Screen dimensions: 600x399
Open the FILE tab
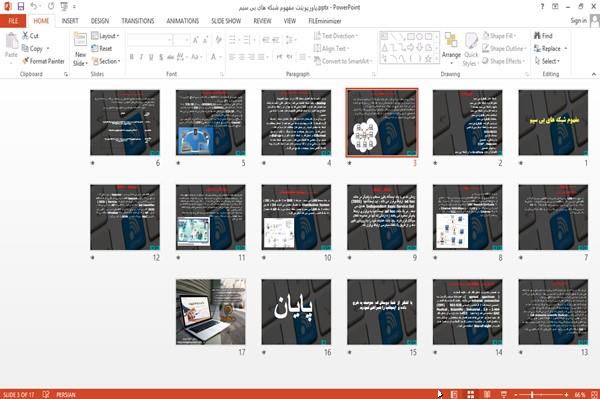pyautogui.click(x=13, y=21)
